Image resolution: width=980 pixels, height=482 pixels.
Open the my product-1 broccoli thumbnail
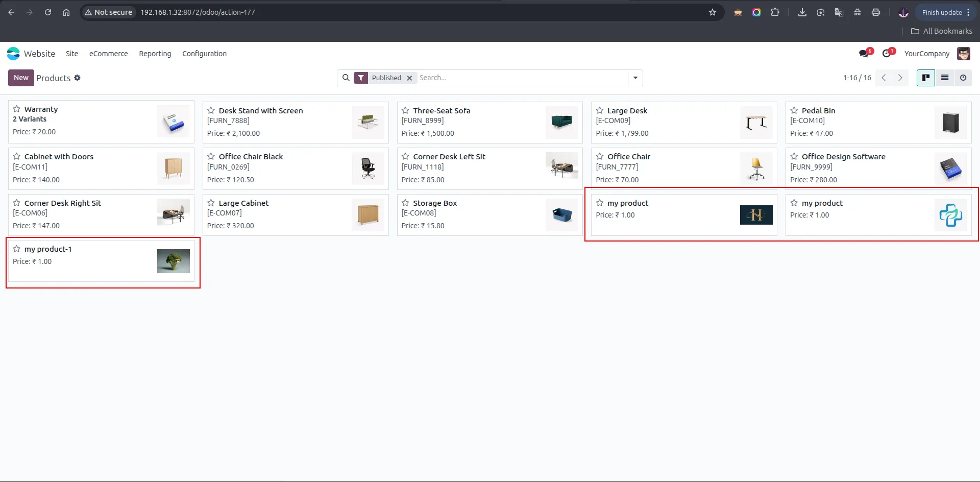[x=174, y=261]
